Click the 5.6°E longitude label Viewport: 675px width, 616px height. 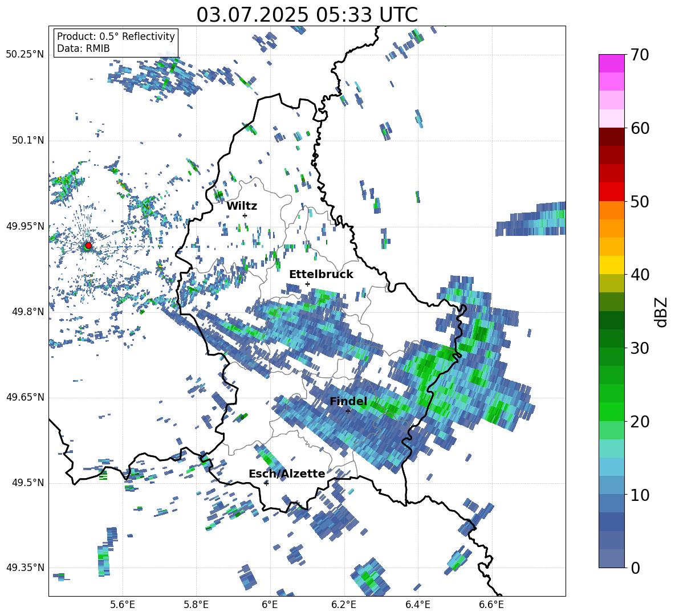coord(123,605)
